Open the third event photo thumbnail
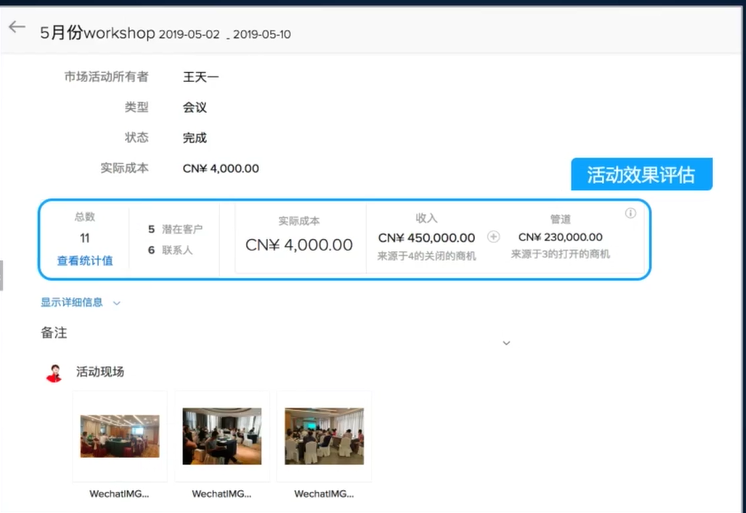The image size is (746, 513). coord(324,436)
